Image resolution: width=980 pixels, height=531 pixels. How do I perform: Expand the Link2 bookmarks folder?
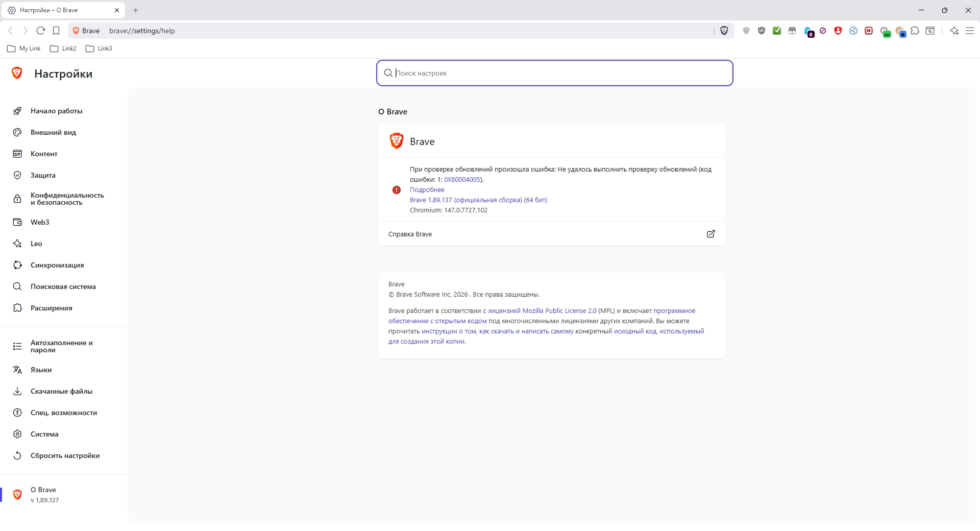(63, 49)
